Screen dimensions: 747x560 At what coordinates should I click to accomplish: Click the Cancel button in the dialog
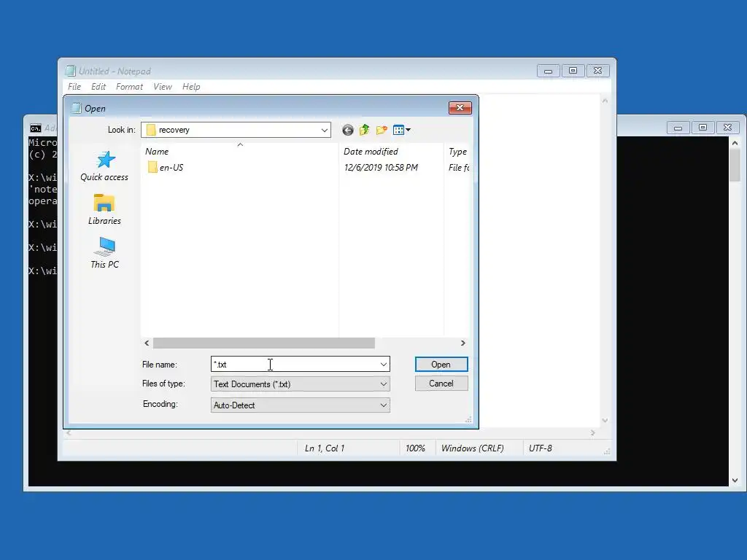441,384
